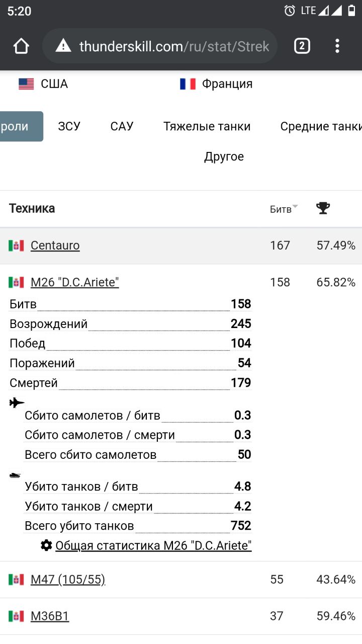
Task: Tap the France flag icon
Action: point(188,84)
